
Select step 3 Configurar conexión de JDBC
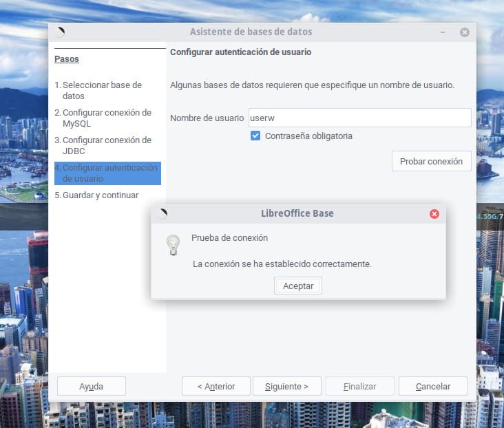tap(103, 146)
